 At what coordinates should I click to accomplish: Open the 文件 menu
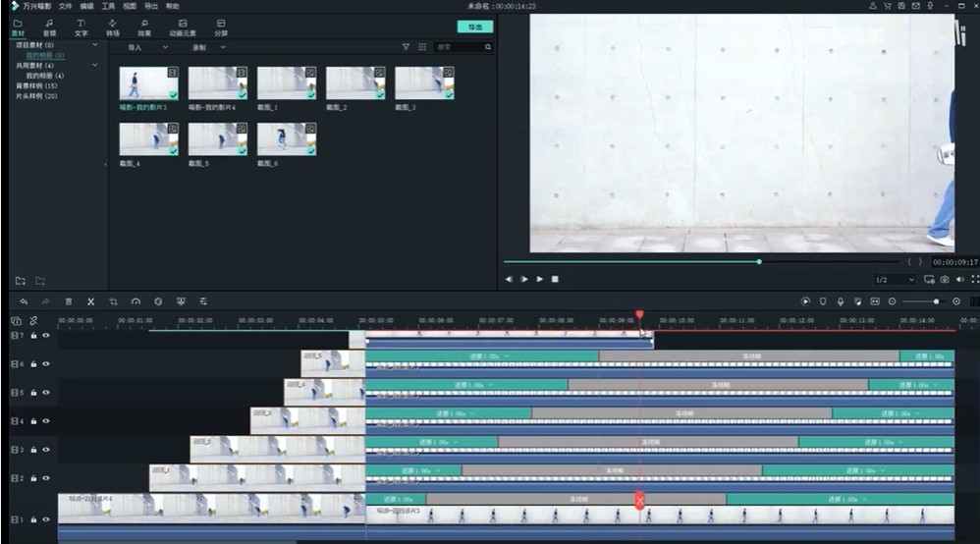pyautogui.click(x=65, y=6)
